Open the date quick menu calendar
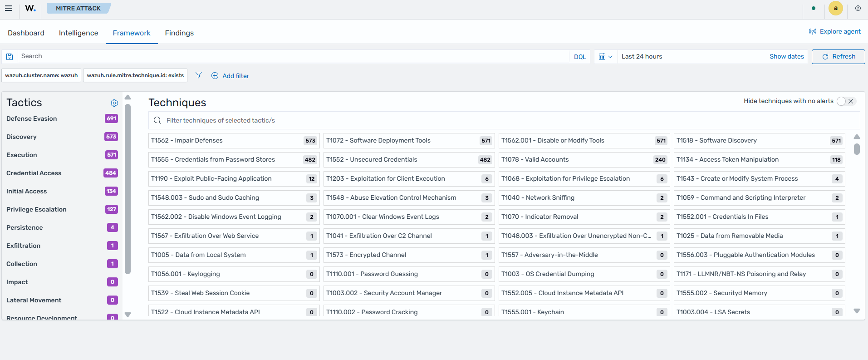This screenshot has width=868, height=360. 606,57
